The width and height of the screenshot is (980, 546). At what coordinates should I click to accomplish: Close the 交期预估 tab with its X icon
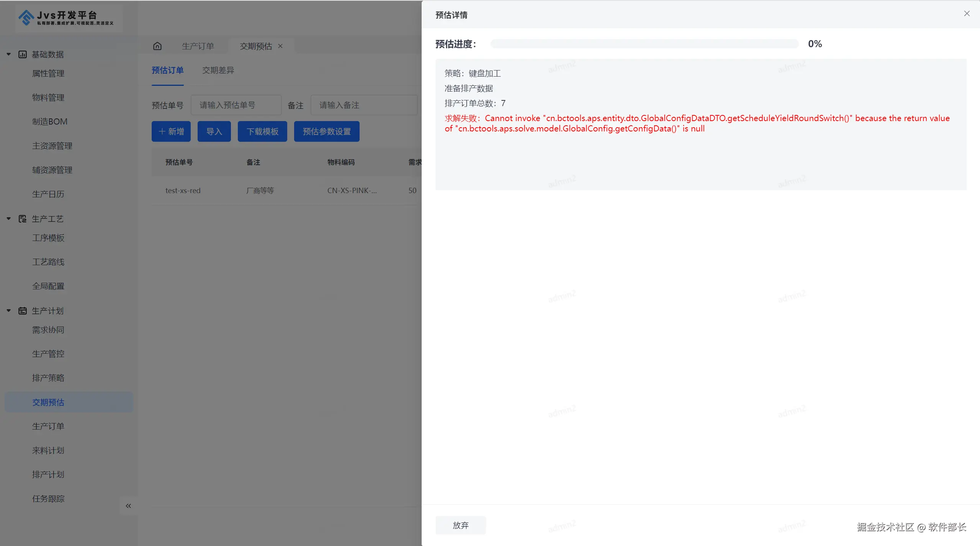point(280,46)
